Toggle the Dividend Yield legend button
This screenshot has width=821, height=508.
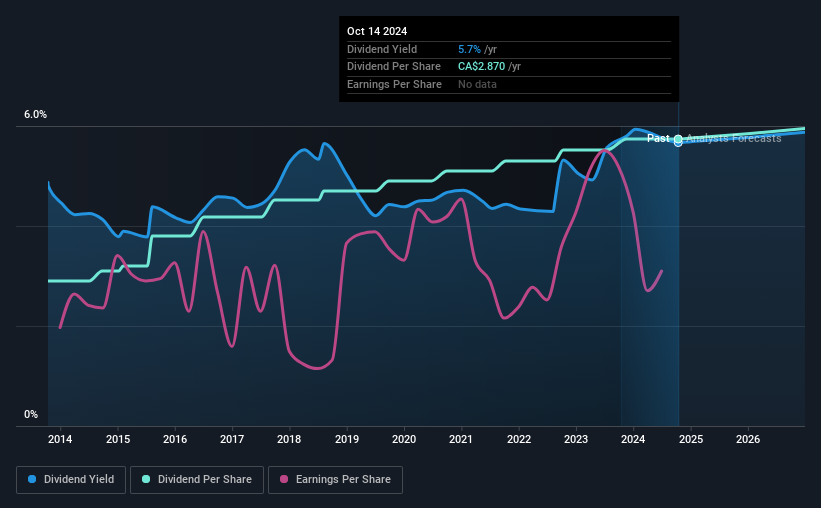71,480
